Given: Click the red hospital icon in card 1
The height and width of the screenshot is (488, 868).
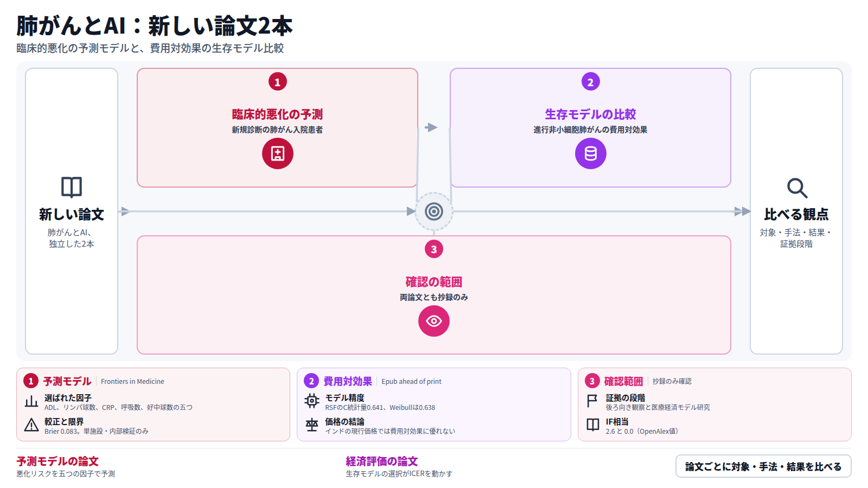Looking at the screenshot, I should (278, 153).
